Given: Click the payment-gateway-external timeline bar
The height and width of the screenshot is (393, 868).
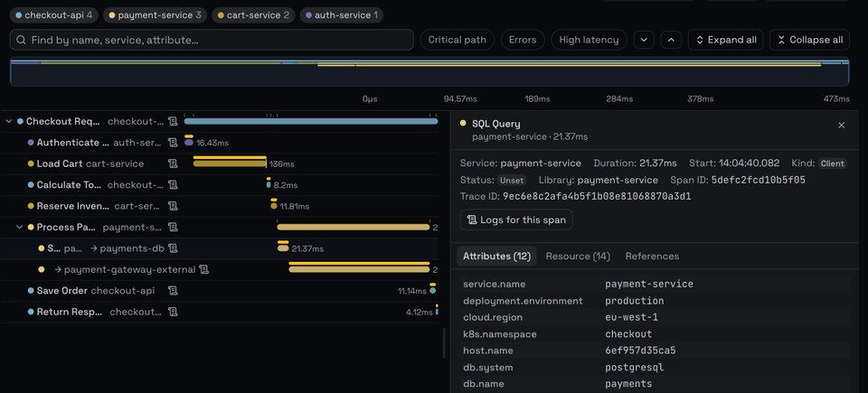Looking at the screenshot, I should [x=359, y=269].
